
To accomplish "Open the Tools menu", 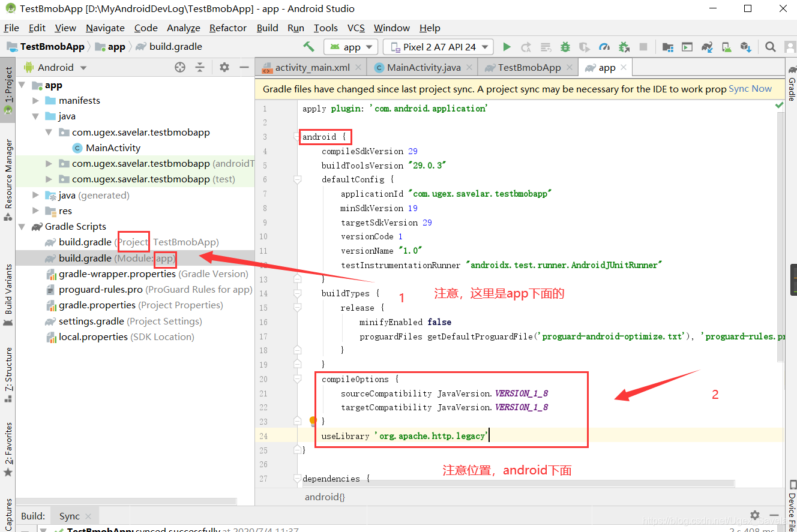I will click(325, 28).
